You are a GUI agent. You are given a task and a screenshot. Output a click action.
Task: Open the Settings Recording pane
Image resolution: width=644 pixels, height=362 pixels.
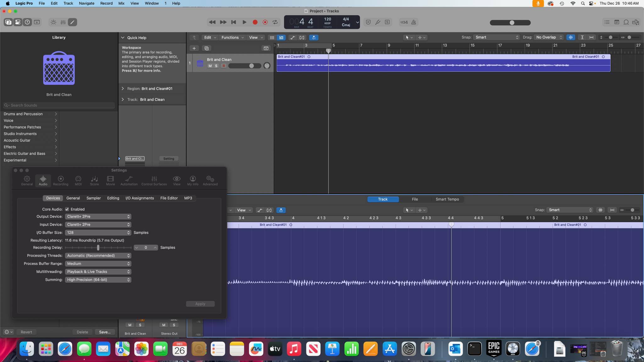tap(61, 181)
